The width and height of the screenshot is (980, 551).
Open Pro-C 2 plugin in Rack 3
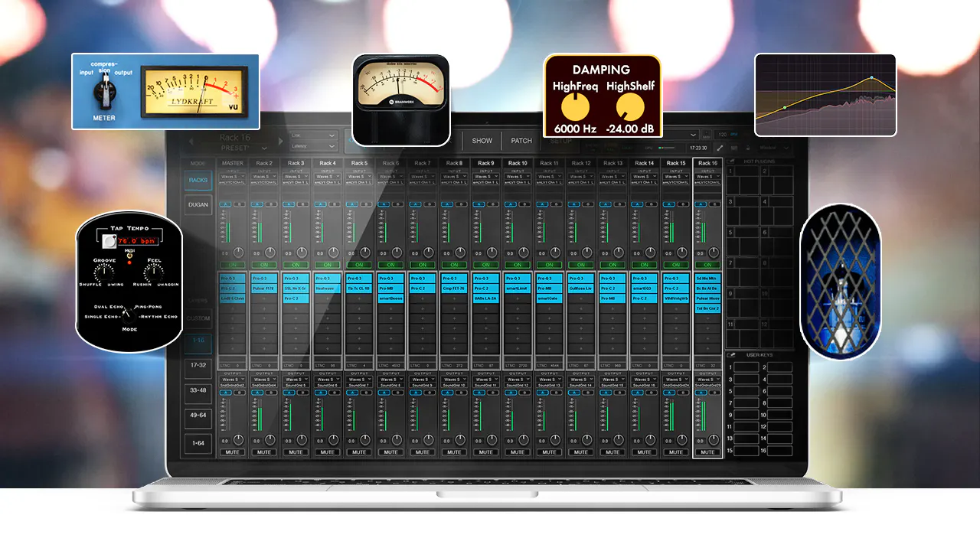point(296,298)
